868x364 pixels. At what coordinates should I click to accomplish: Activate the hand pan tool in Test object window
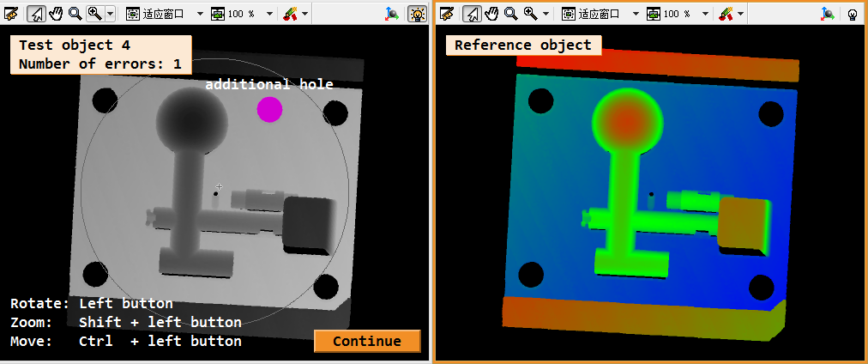click(x=56, y=13)
